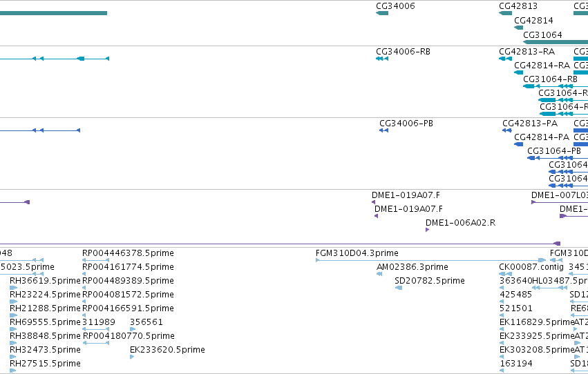Select the CG34006-RB transcript glyph
The image size is (588, 374).
point(382,59)
